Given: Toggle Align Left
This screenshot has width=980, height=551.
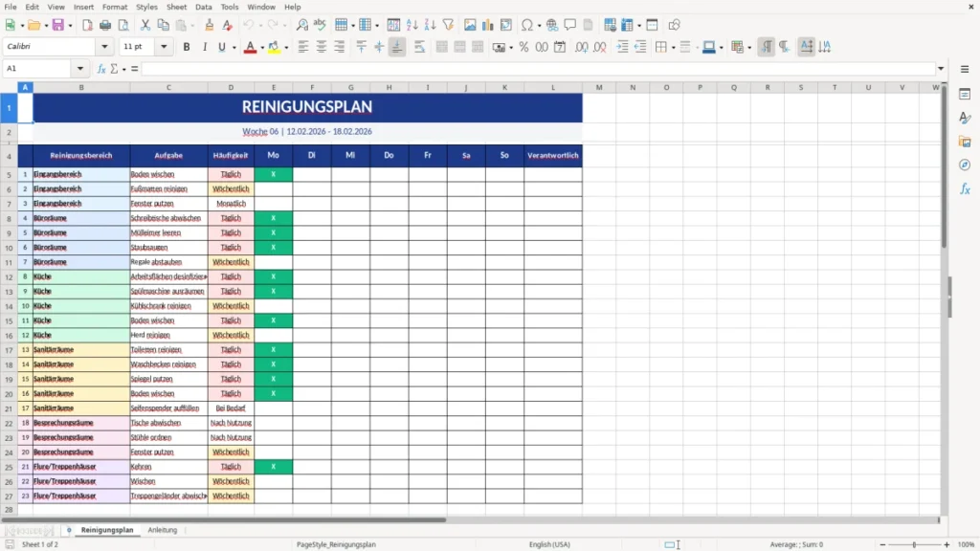Looking at the screenshot, I should (x=303, y=47).
